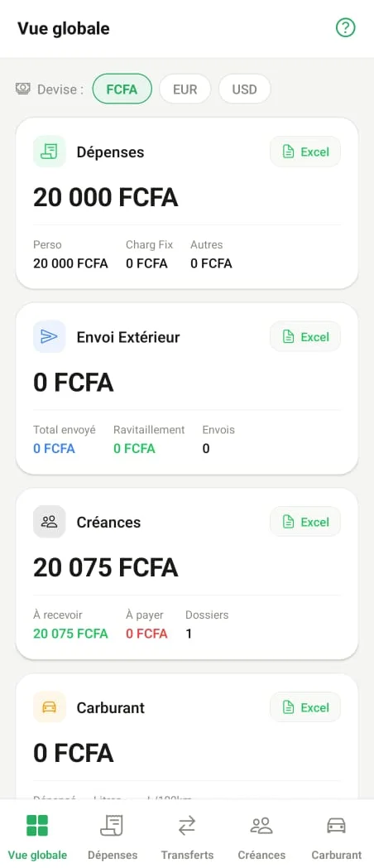Screen dimensions: 374x868
Task: Tap the Créances people icon in card
Action: 50,522
